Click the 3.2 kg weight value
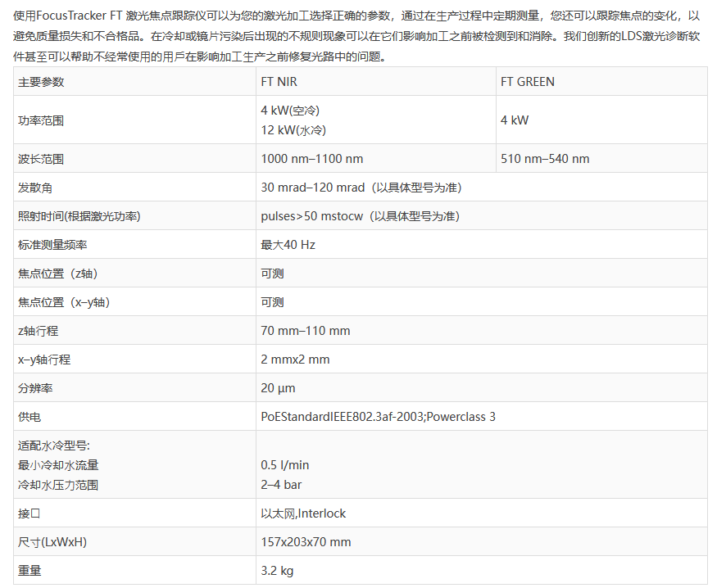The height and width of the screenshot is (588, 726). pyautogui.click(x=277, y=571)
